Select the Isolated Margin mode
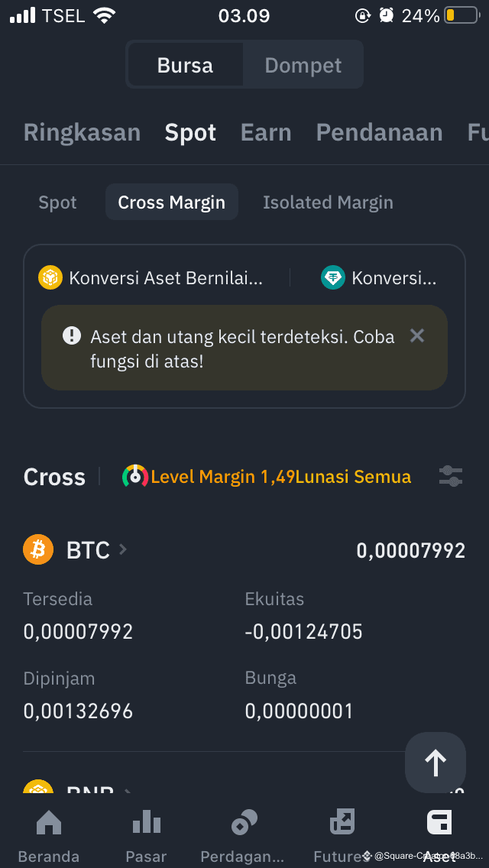Screen dimensions: 489x868 pos(328,202)
